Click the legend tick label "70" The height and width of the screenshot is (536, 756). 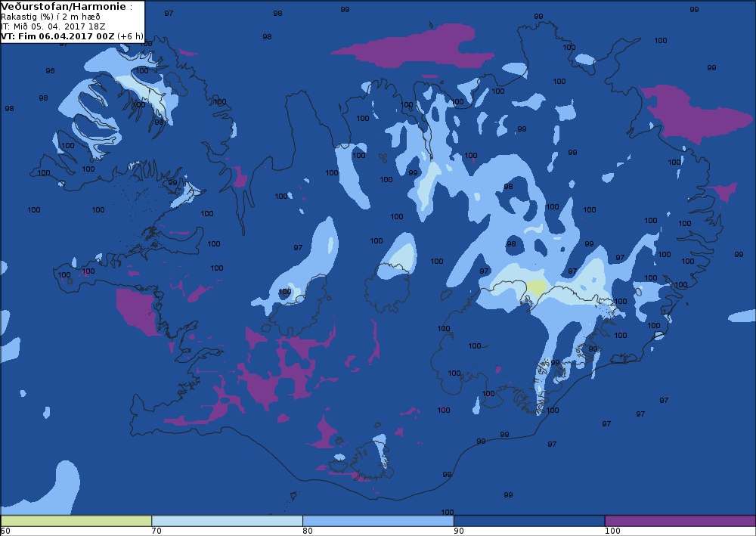coord(156,531)
